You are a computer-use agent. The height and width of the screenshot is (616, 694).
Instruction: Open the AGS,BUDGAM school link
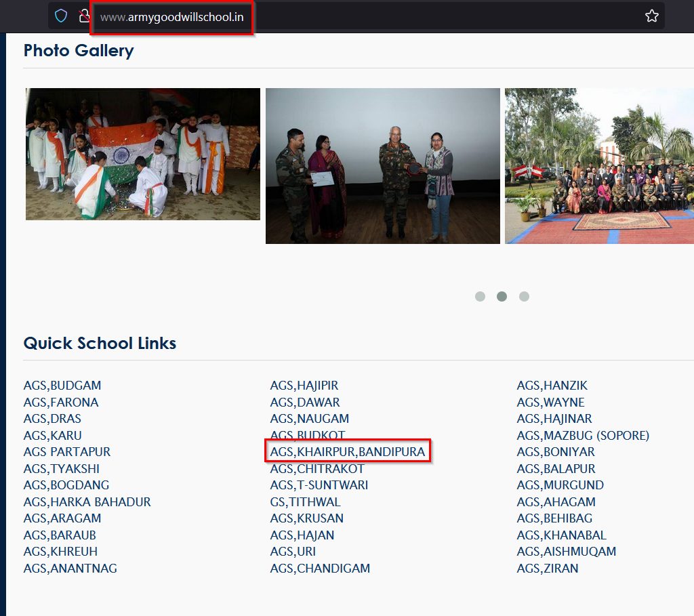(x=62, y=386)
